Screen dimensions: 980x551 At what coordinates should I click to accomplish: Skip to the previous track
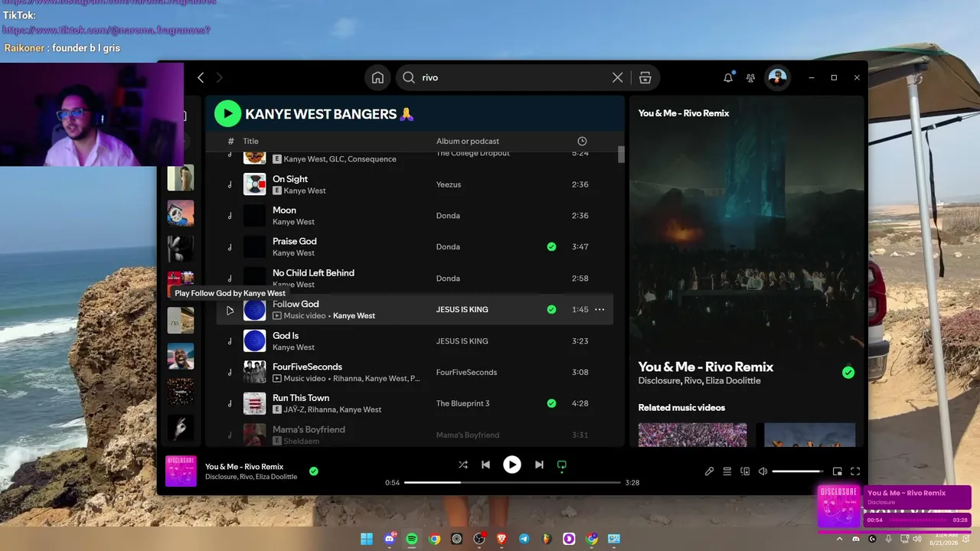[x=485, y=465]
